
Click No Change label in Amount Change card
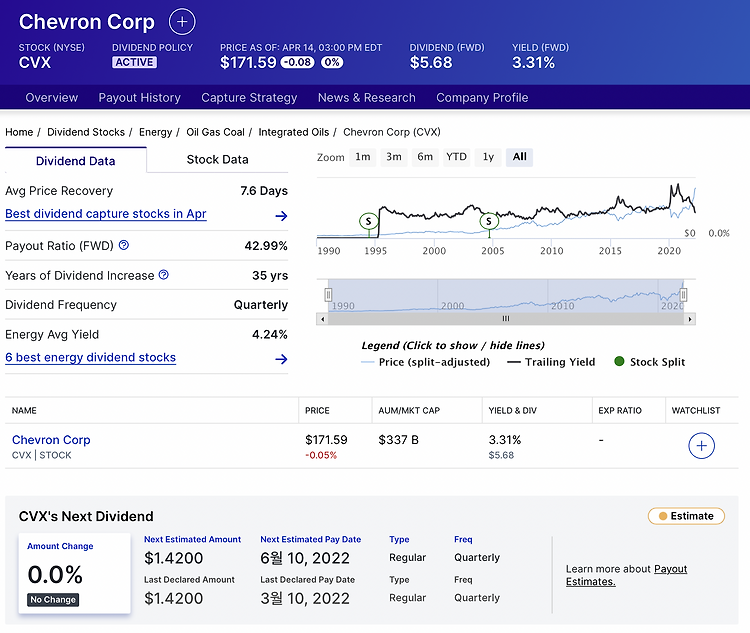(53, 600)
